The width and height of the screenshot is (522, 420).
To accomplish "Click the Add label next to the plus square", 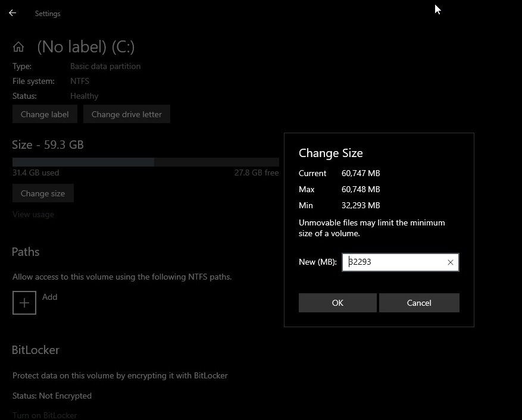I will point(50,296).
